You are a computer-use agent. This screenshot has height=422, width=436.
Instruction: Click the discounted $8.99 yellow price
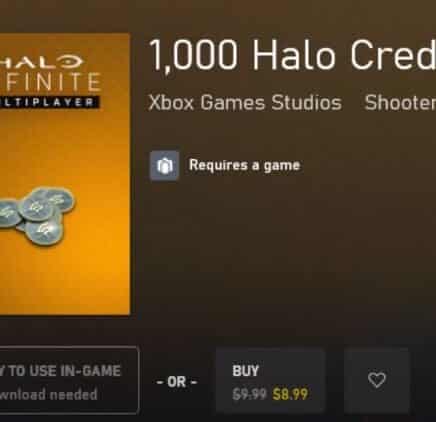(290, 394)
